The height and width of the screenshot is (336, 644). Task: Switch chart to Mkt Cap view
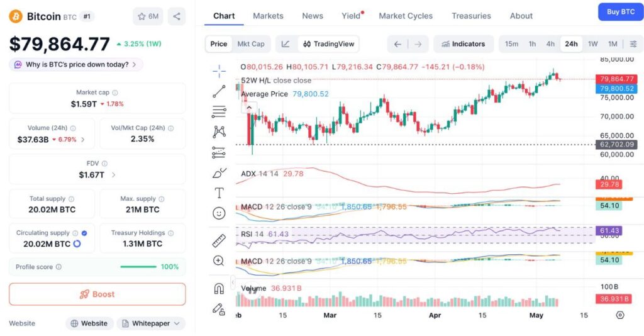[251, 44]
